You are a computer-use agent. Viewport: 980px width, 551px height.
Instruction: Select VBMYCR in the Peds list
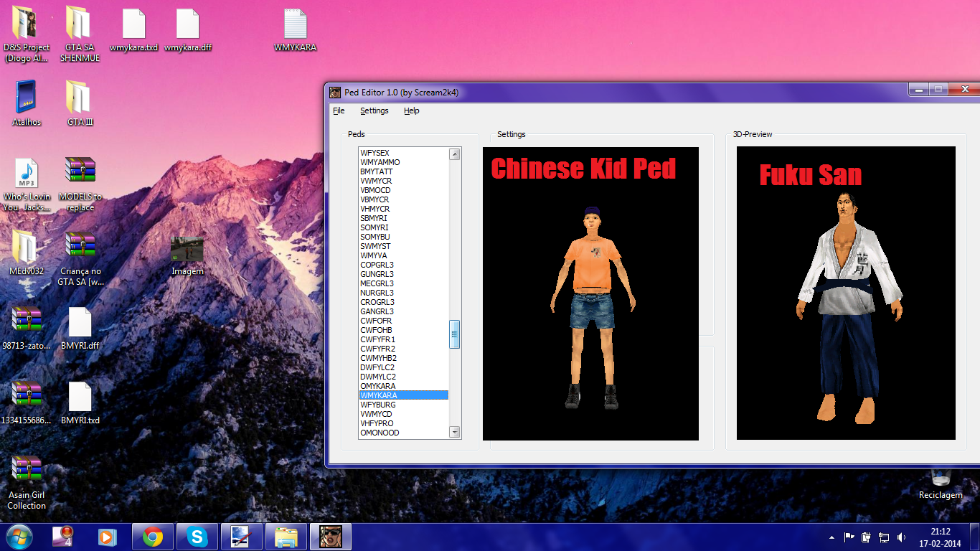click(404, 199)
